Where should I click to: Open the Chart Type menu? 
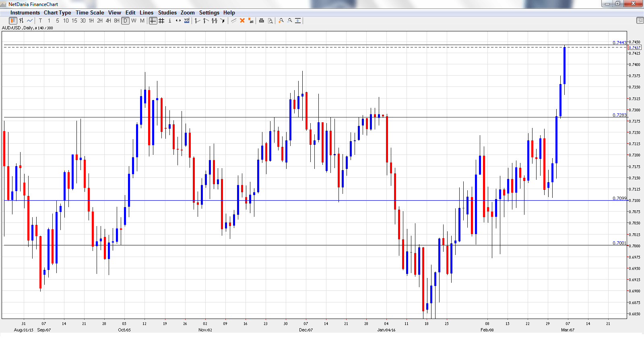[57, 12]
